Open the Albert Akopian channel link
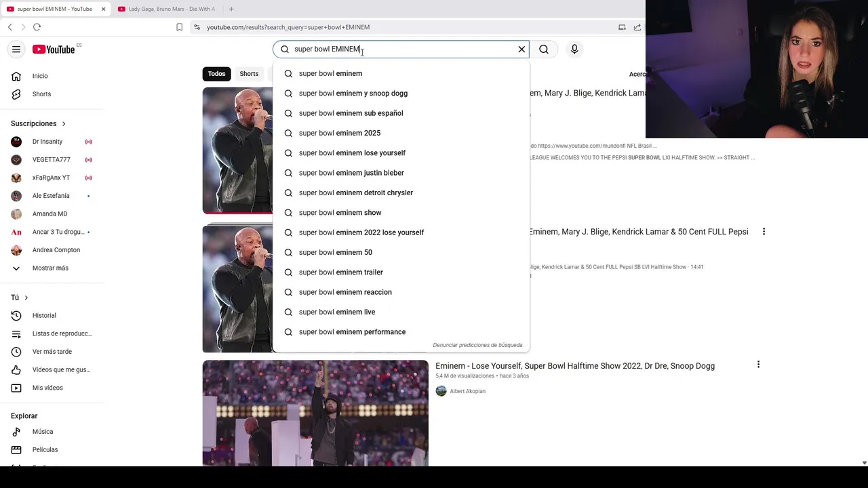The height and width of the screenshot is (488, 868). coord(468,391)
